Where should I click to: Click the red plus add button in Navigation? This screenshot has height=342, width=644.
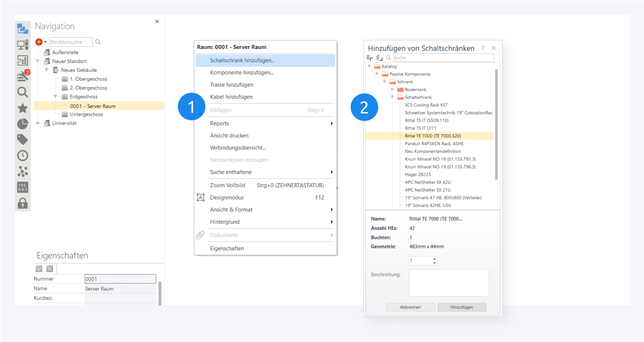click(x=39, y=42)
